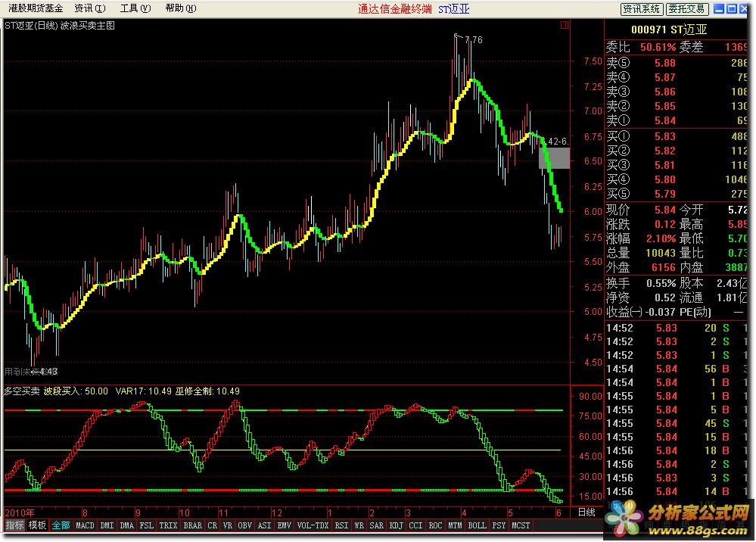Click the first 14:52 trade row with volume 20
756x542 pixels.
click(676, 329)
